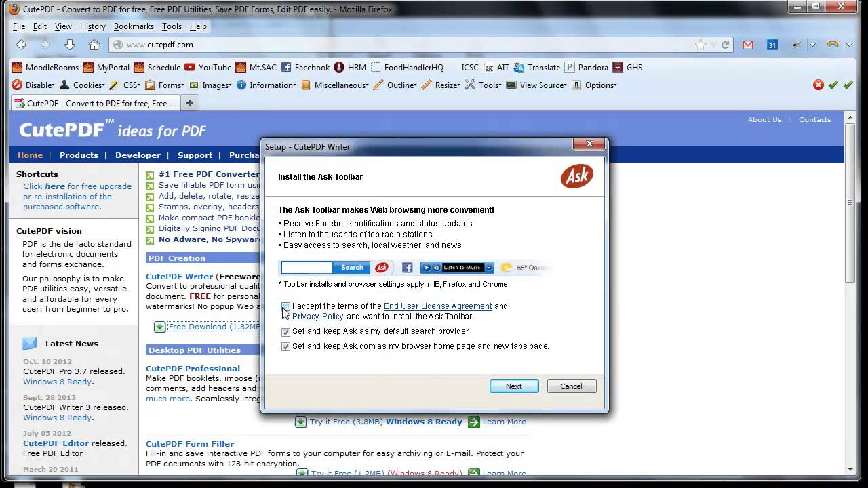868x488 pixels.
Task: Open the Gmail toolbar icon
Action: click(748, 45)
